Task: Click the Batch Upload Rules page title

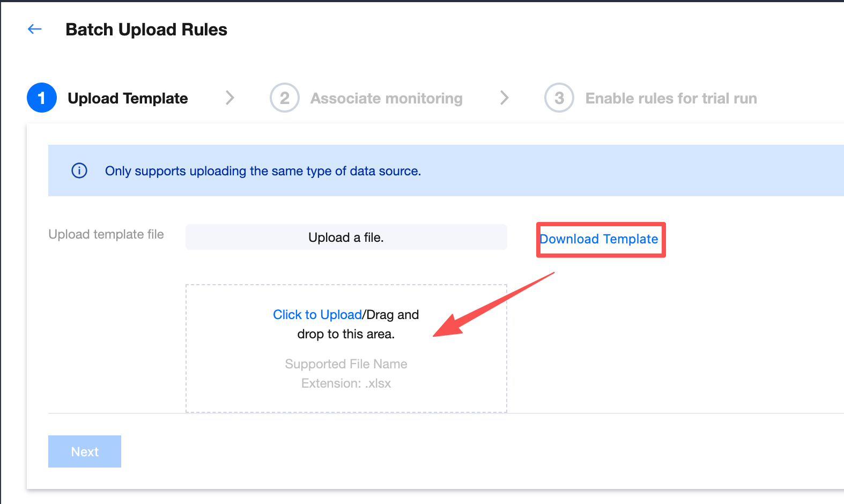Action: [x=146, y=29]
